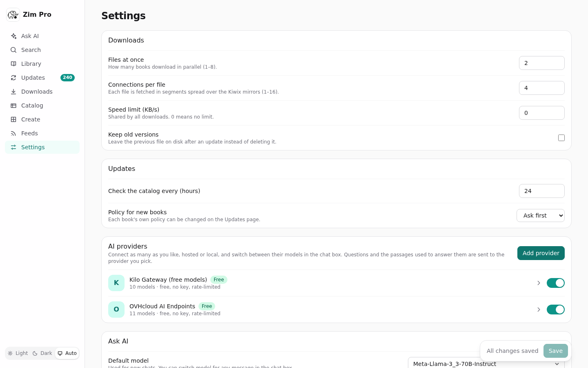Open the Default model dropdown
Image resolution: width=588 pixels, height=368 pixels.
click(x=486, y=363)
